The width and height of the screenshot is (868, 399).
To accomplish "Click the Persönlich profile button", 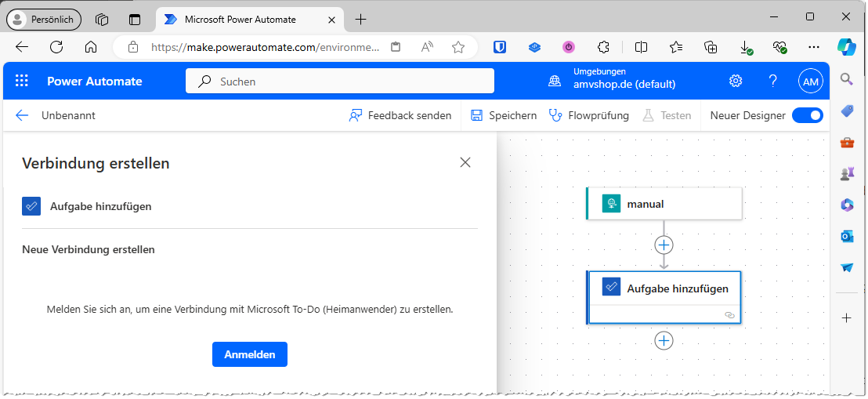I will click(44, 20).
